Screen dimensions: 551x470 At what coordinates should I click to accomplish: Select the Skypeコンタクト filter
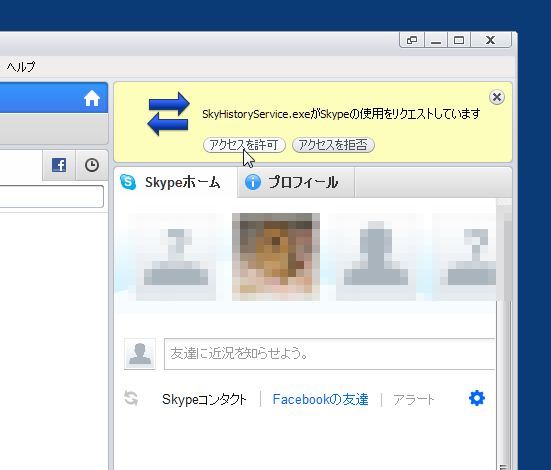click(x=204, y=399)
